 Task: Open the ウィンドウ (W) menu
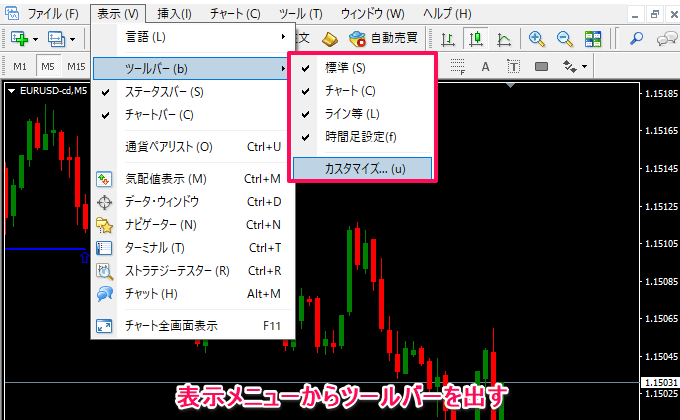tap(373, 14)
